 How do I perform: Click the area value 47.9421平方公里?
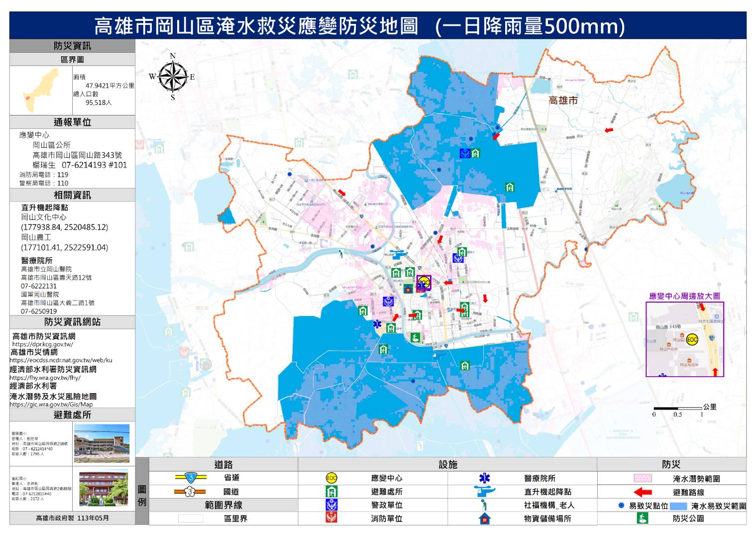point(109,86)
